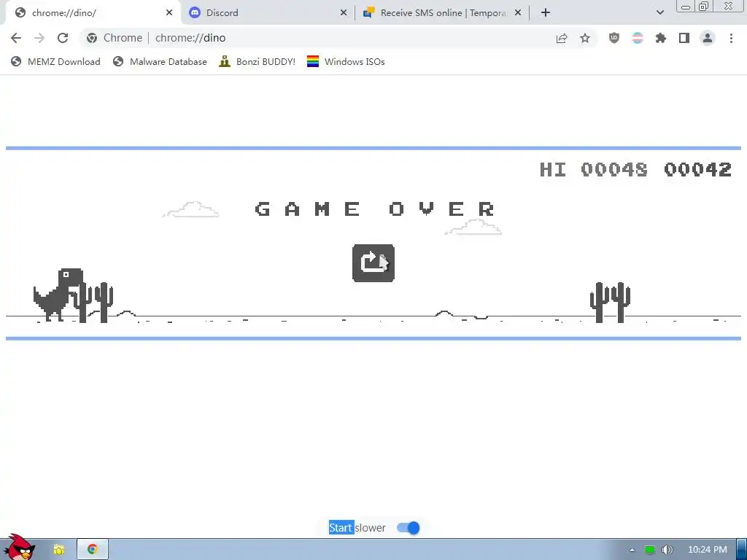Close the chrome://dino/ tab
Viewport: 747px width, 560px height.
point(169,13)
